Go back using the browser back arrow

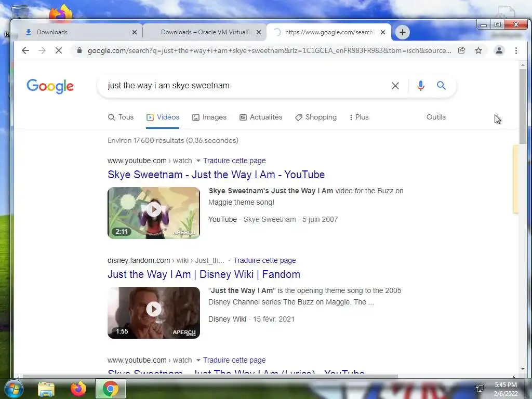25,50
